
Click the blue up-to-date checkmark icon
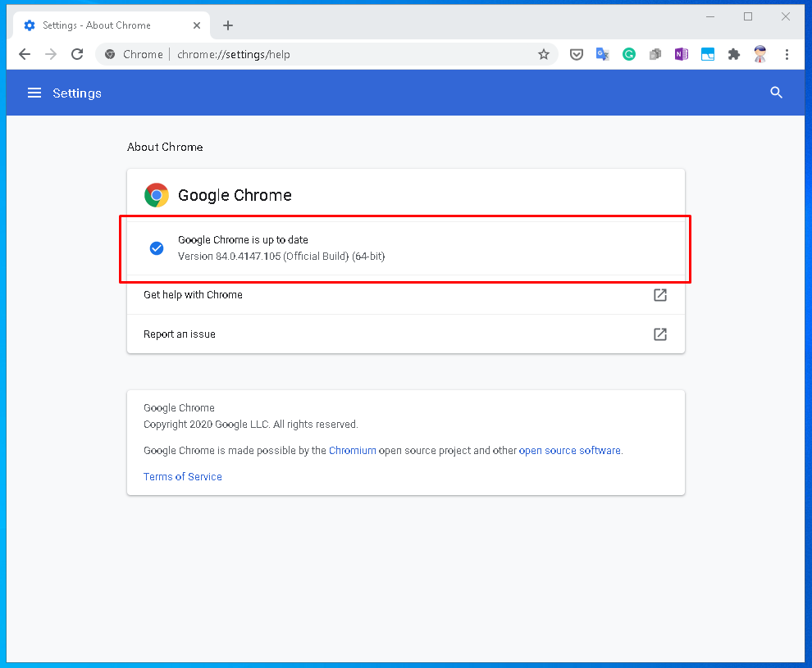click(157, 248)
